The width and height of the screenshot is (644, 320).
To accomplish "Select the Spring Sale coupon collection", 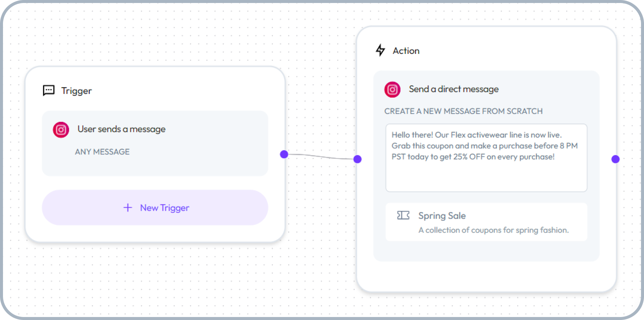I will click(x=486, y=222).
